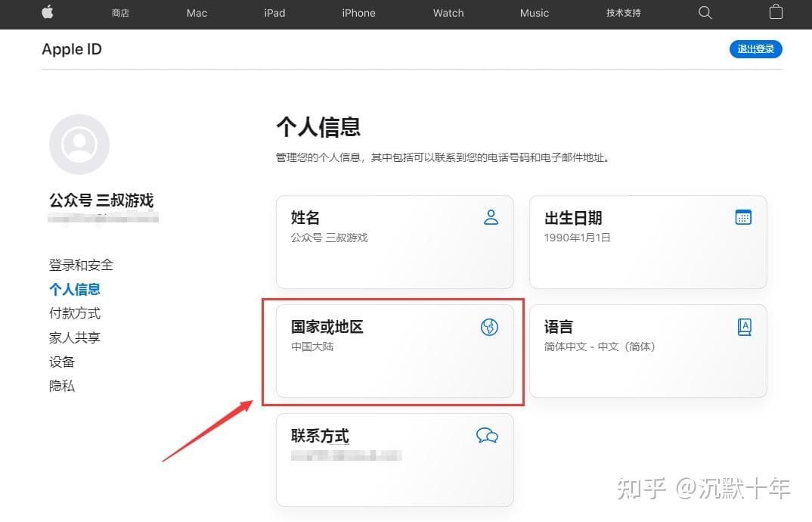Click the chat bubbles icon on 联系方式
Viewport: 812px width, 522px height.
[x=488, y=436]
